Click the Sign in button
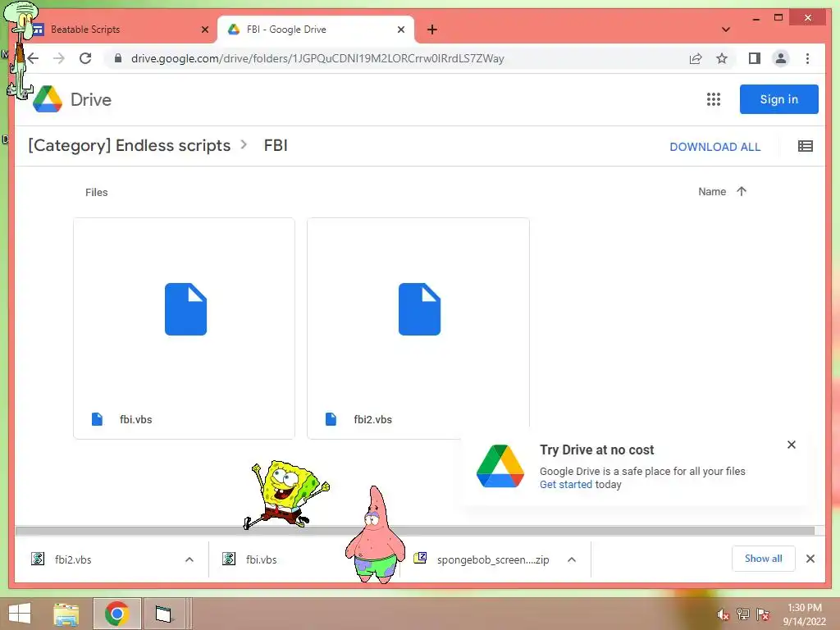 tap(779, 99)
